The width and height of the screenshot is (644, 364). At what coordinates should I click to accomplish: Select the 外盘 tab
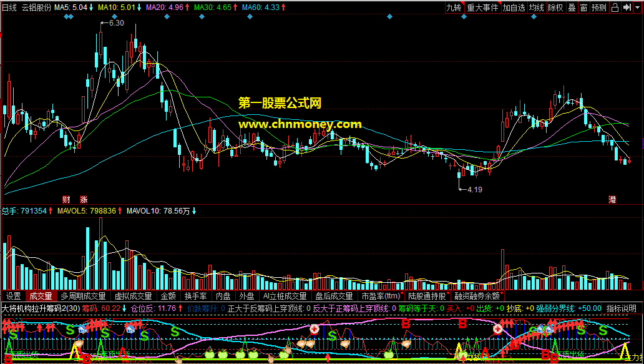click(246, 296)
